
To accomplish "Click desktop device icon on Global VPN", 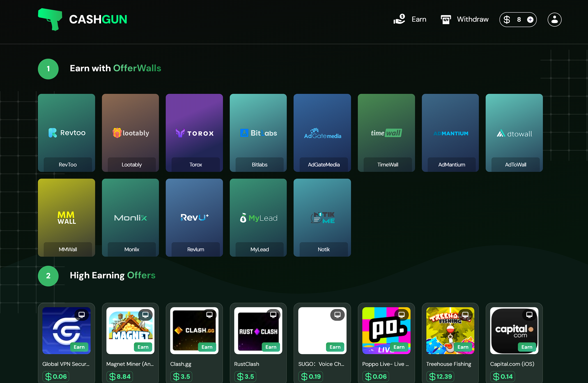I will point(82,315).
